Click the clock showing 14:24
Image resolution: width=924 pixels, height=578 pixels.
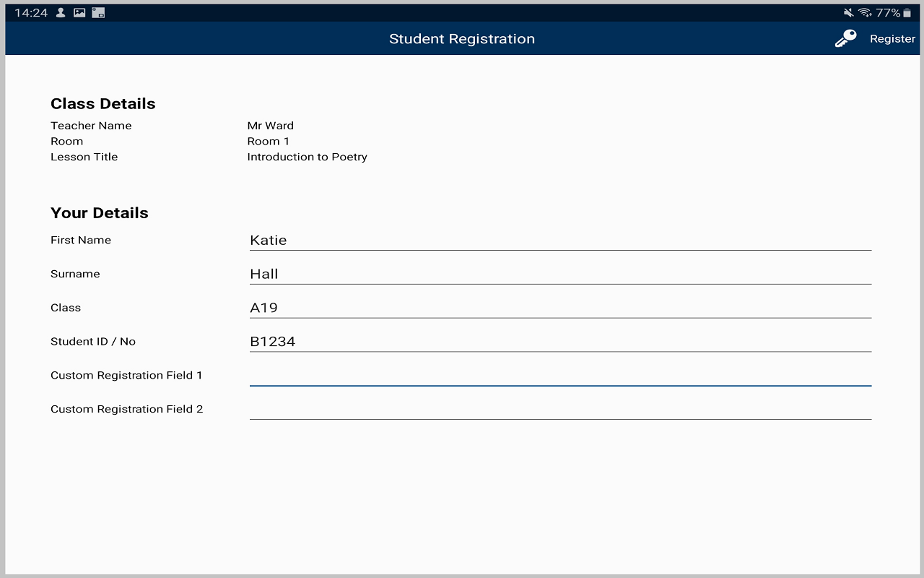click(x=32, y=12)
